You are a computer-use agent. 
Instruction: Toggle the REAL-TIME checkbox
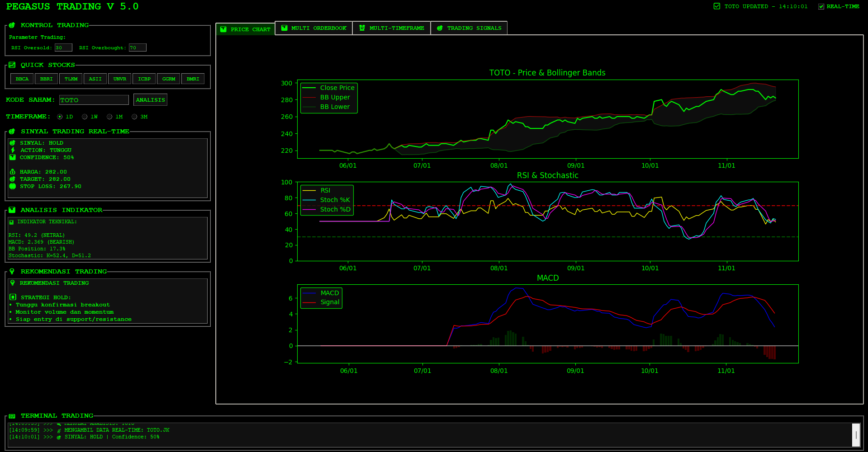coord(821,6)
